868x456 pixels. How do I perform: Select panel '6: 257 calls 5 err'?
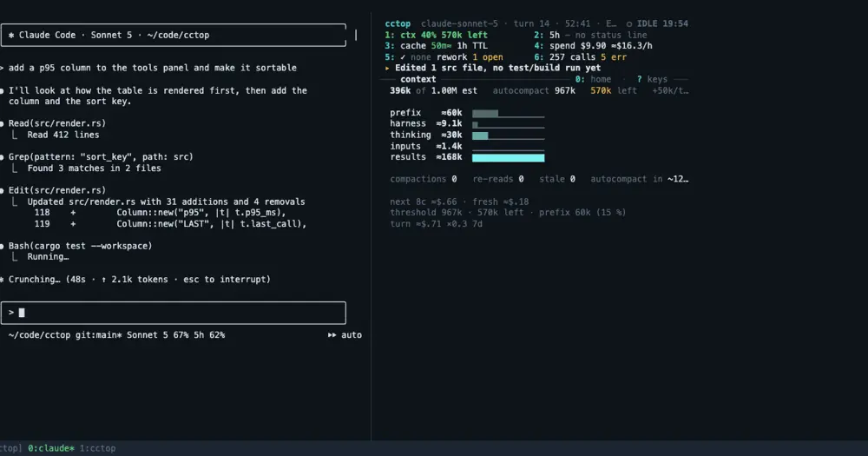tap(580, 57)
